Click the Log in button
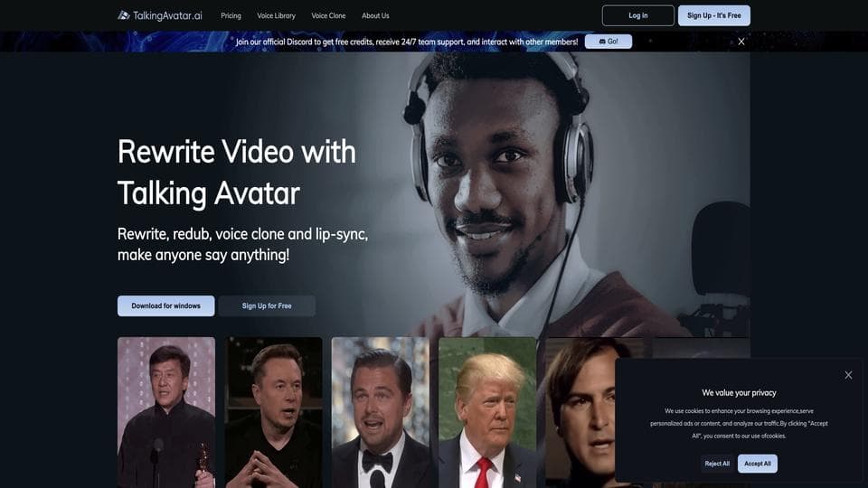The width and height of the screenshot is (868, 488). (x=637, y=15)
